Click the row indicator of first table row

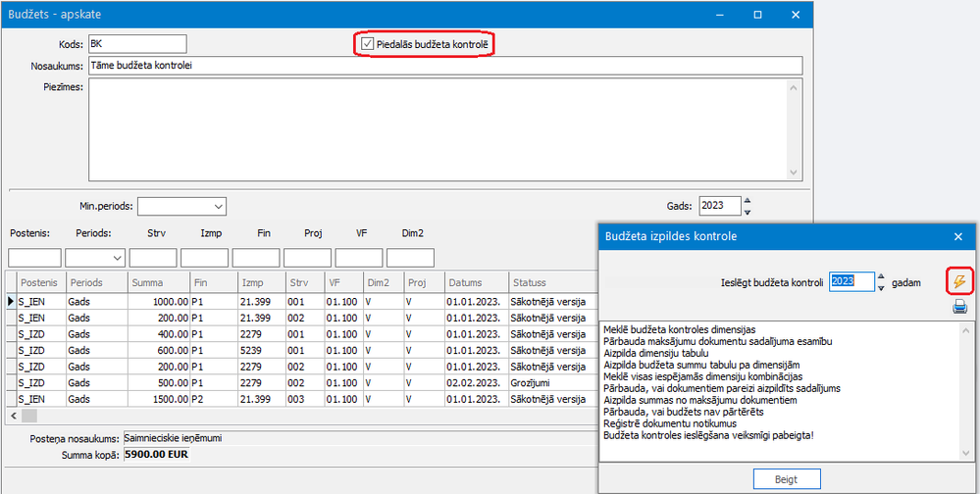11,301
